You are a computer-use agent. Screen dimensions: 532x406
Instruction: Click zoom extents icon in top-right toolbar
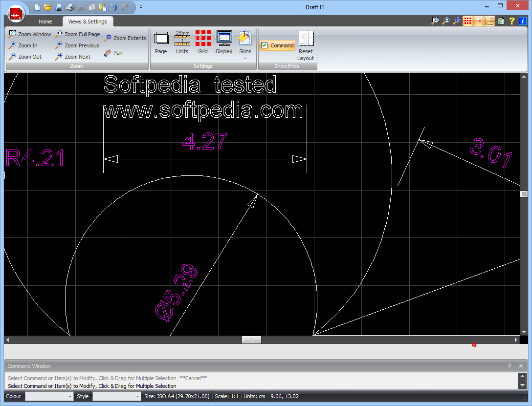point(457,21)
